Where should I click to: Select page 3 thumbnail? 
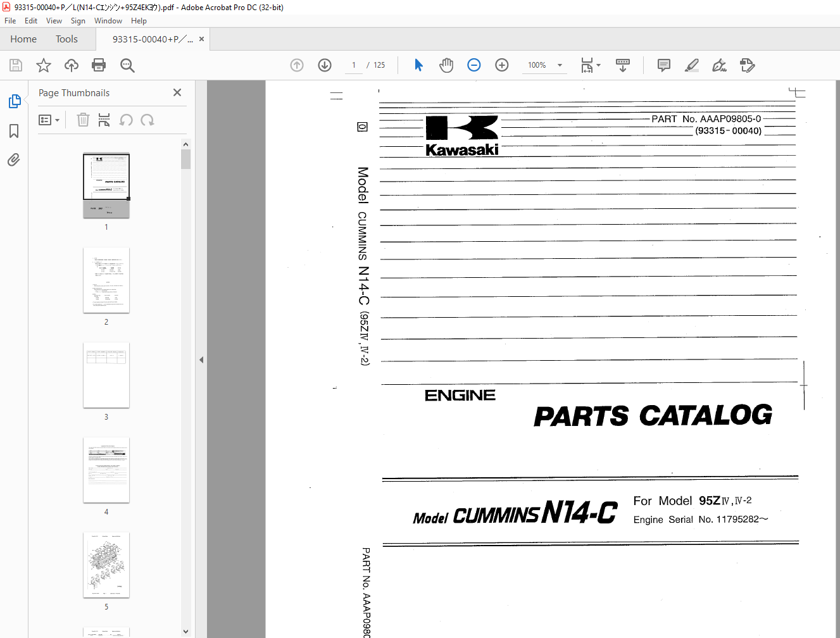106,375
